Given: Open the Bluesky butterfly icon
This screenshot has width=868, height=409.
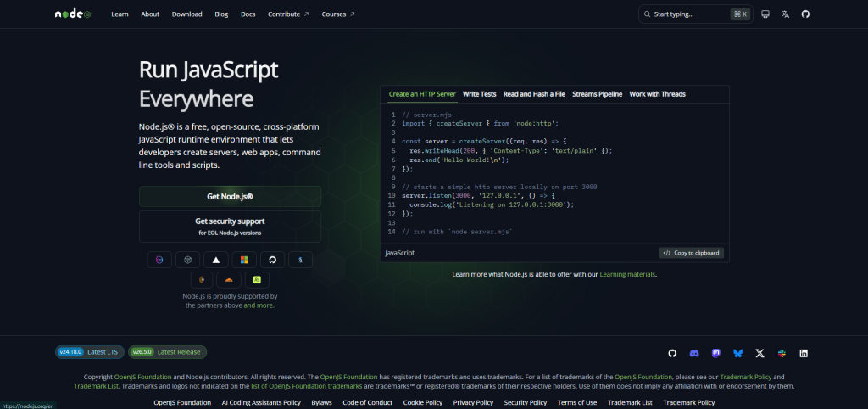Looking at the screenshot, I should (738, 353).
